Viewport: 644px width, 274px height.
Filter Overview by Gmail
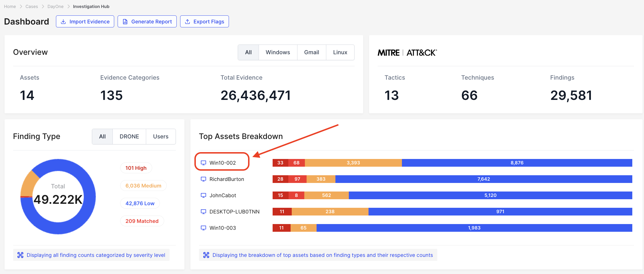[311, 52]
